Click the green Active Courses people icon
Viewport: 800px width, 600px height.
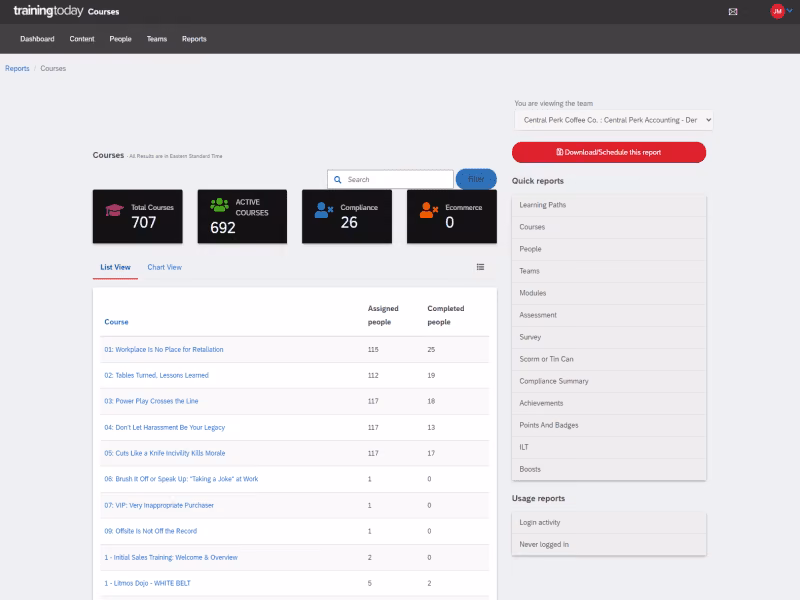219,205
